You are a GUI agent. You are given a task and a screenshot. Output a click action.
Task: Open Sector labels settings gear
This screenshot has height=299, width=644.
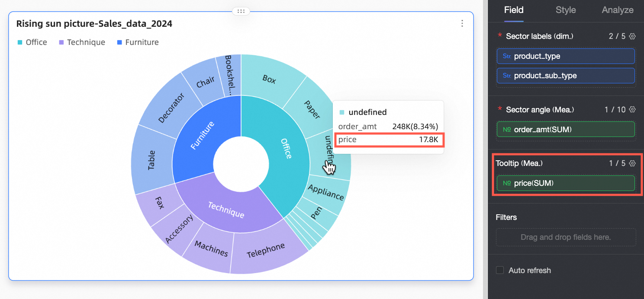632,36
